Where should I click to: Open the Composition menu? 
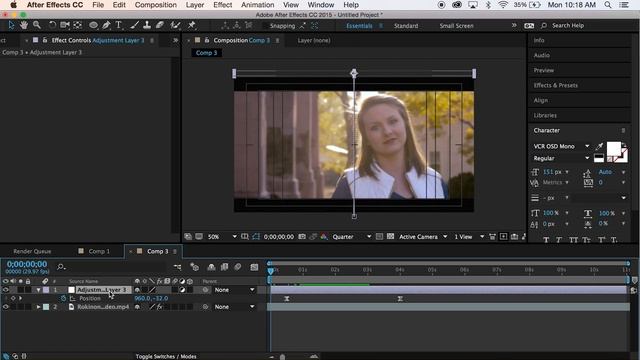click(156, 5)
